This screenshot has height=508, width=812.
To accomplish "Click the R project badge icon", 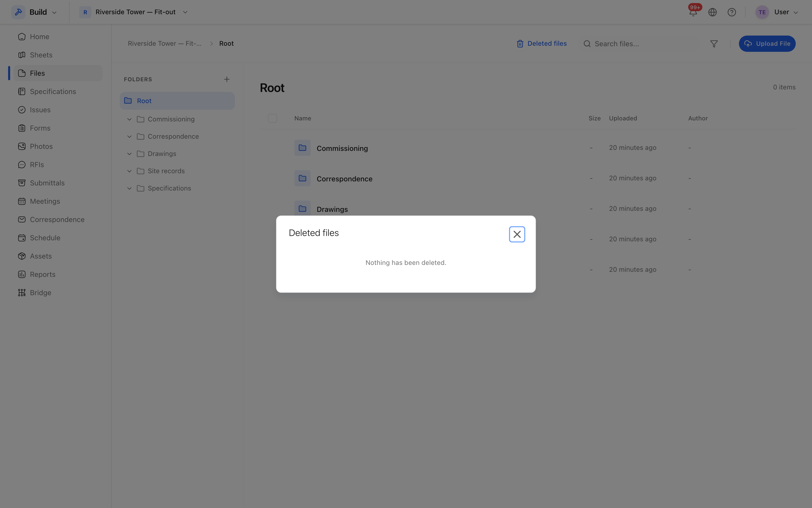I will 85,12.
